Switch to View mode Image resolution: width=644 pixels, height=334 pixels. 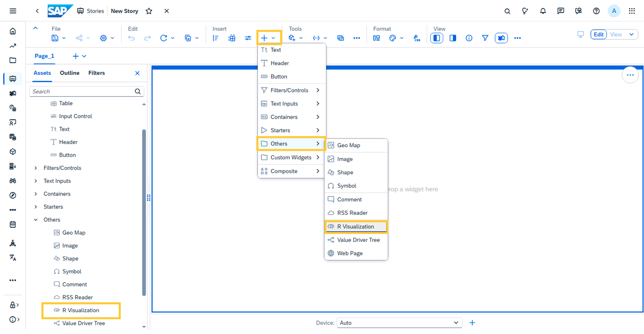click(x=616, y=34)
